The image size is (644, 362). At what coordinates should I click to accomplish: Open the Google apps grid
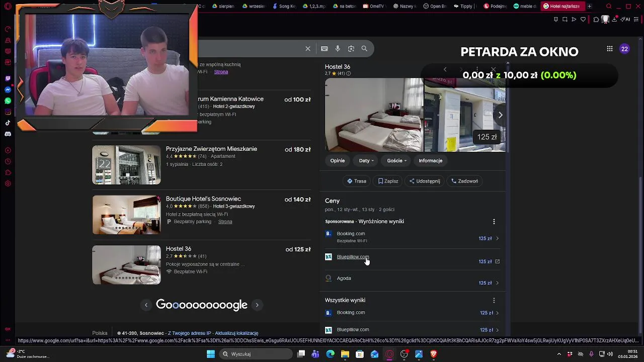tap(609, 49)
